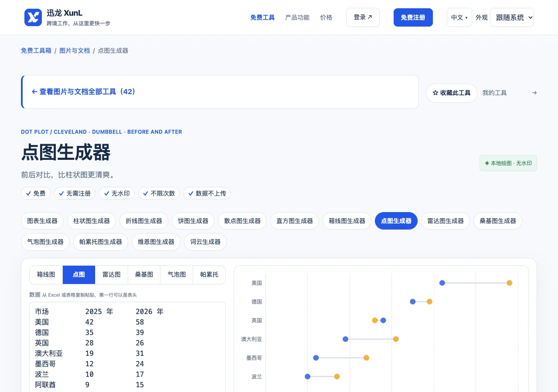Click the blue dot in the 波兰 row
The image size is (558, 392).
(307, 377)
